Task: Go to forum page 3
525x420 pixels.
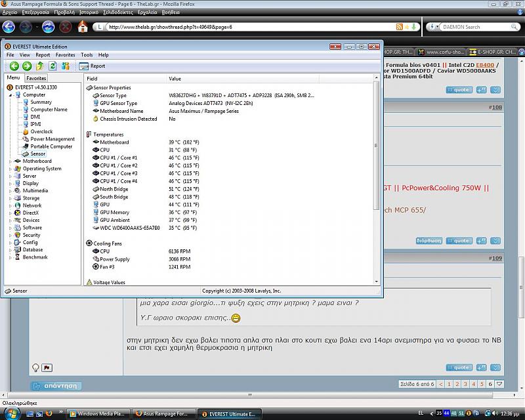Action: [465, 384]
